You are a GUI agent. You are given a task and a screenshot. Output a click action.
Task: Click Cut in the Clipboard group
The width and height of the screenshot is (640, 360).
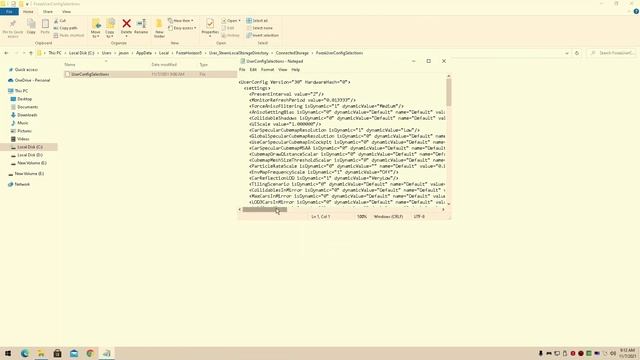[60, 20]
